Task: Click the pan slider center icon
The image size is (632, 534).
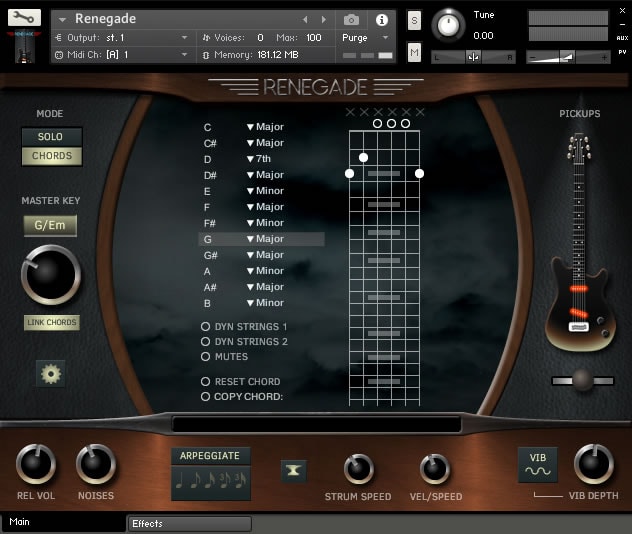Action: [473, 57]
